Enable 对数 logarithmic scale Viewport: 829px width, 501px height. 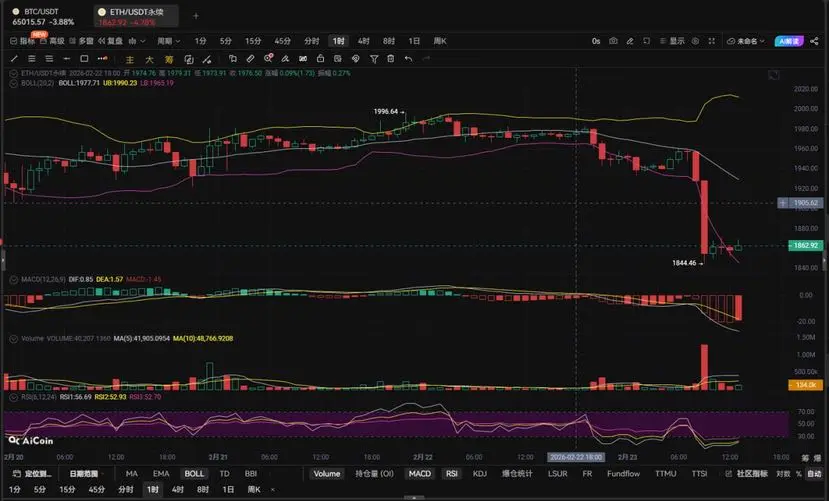pos(783,474)
